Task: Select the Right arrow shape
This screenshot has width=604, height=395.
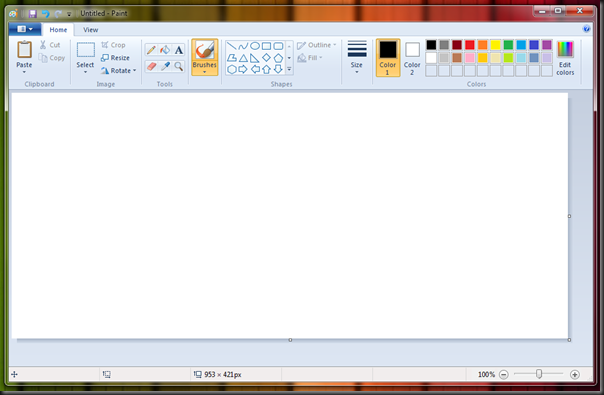Action: tap(243, 69)
